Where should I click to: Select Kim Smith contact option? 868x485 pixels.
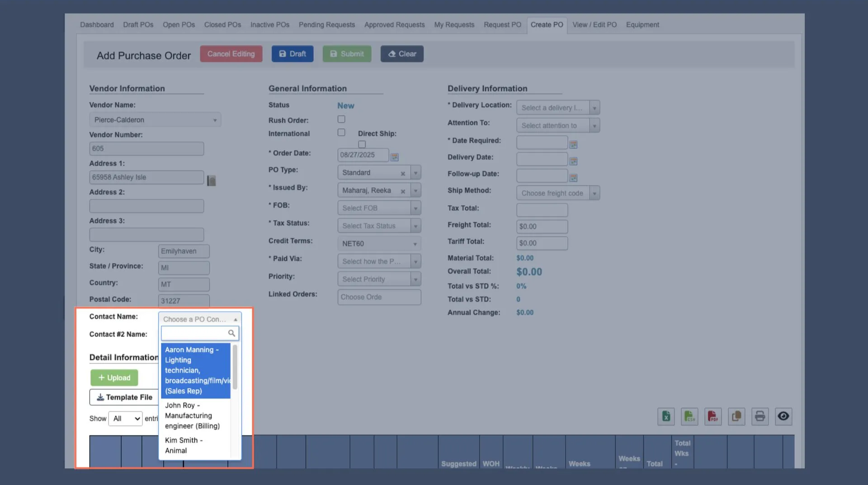(x=196, y=446)
